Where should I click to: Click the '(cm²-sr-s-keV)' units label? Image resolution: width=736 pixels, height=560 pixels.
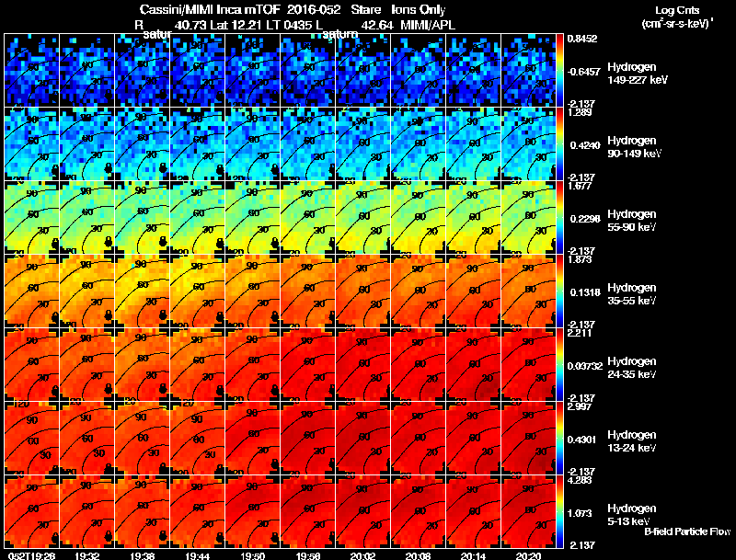click(x=676, y=23)
